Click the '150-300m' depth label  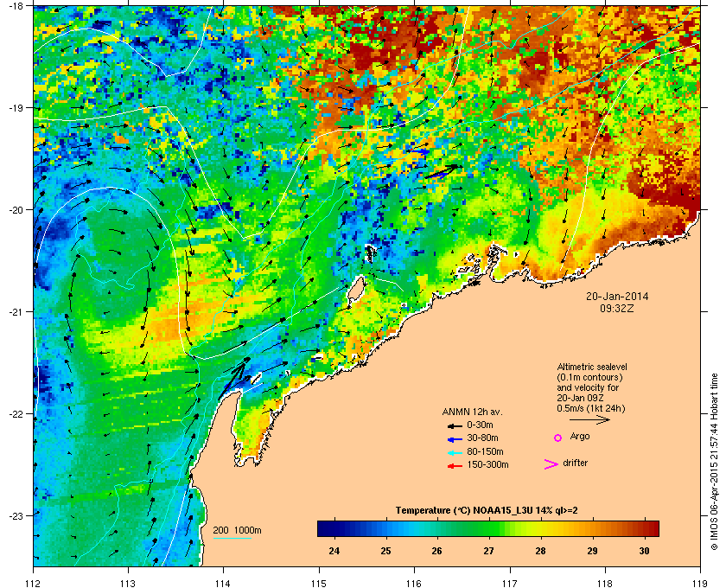[487, 464]
